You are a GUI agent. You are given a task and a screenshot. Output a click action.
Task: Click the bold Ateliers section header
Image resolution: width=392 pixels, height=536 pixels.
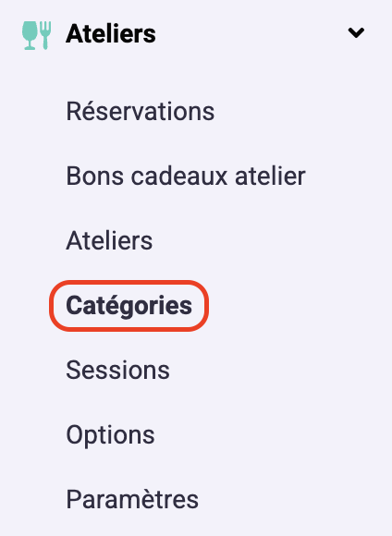[111, 34]
